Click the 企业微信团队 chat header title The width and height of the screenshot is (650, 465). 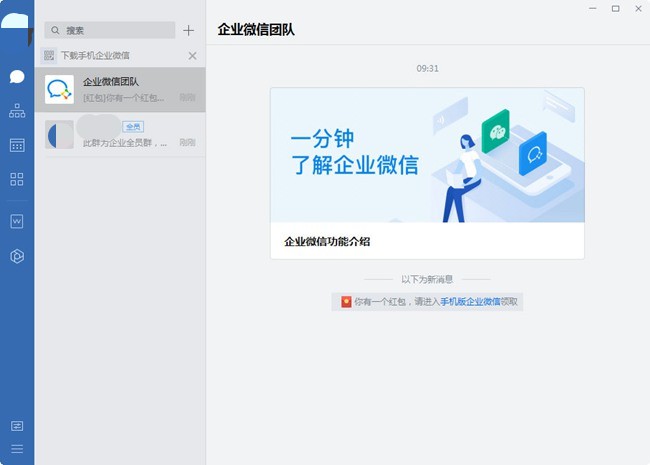[256, 29]
